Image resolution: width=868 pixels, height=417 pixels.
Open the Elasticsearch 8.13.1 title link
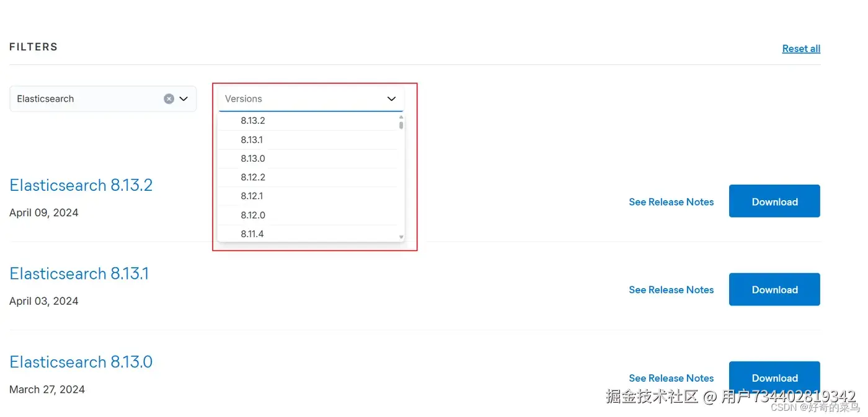tap(79, 273)
